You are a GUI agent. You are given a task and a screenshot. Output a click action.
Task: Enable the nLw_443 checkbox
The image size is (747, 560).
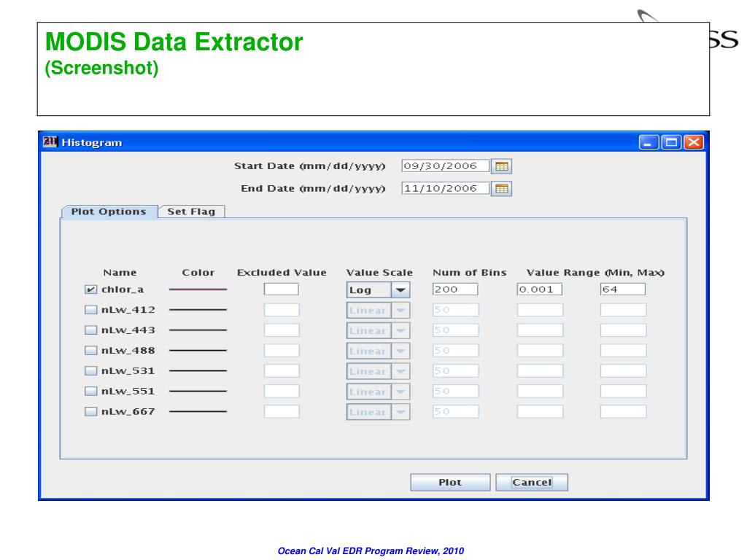click(x=90, y=330)
